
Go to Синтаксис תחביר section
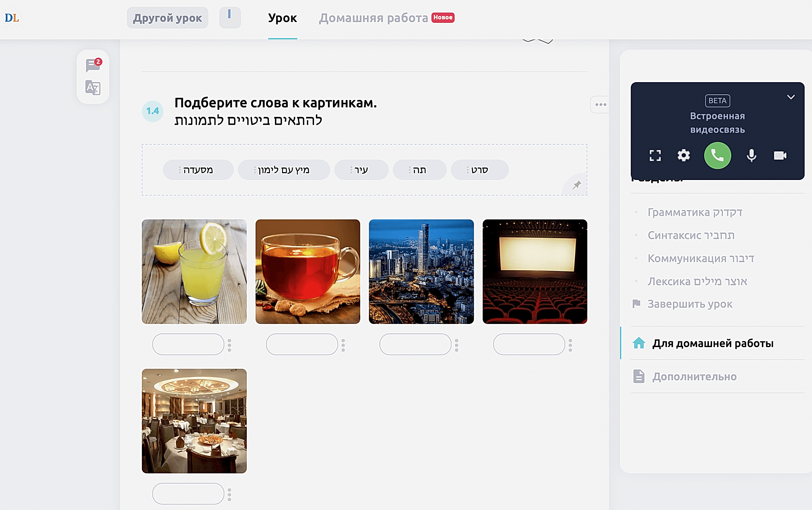click(691, 235)
